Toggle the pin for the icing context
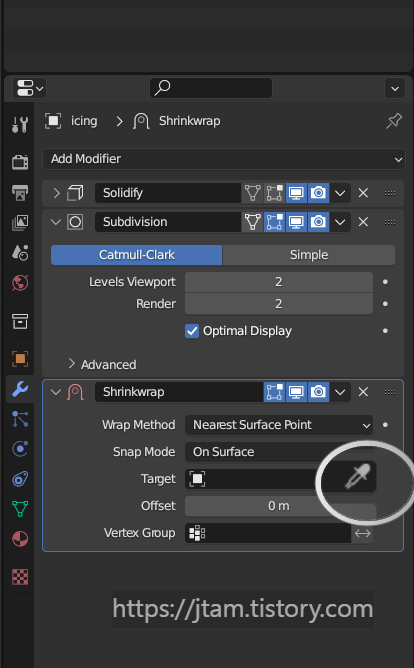This screenshot has width=414, height=668. 394,121
